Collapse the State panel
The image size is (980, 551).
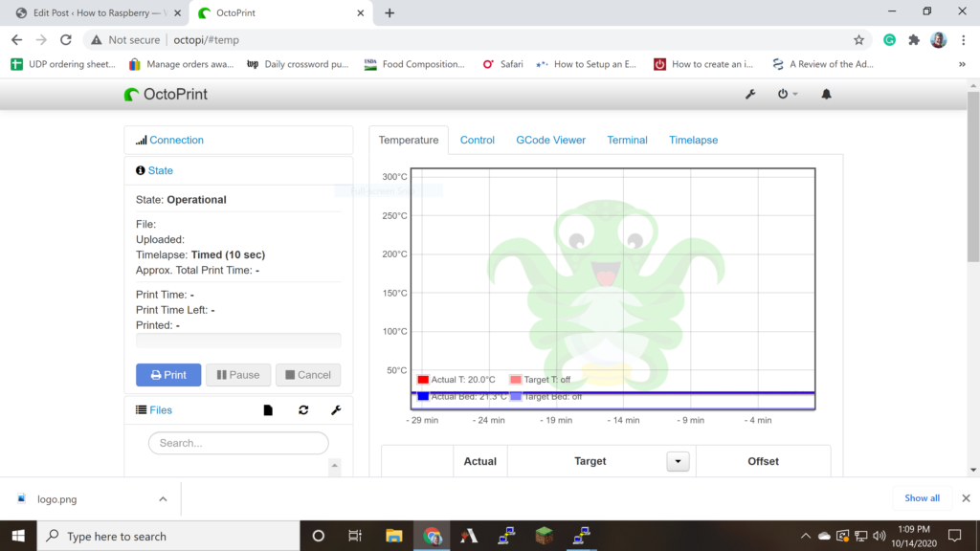(x=160, y=170)
